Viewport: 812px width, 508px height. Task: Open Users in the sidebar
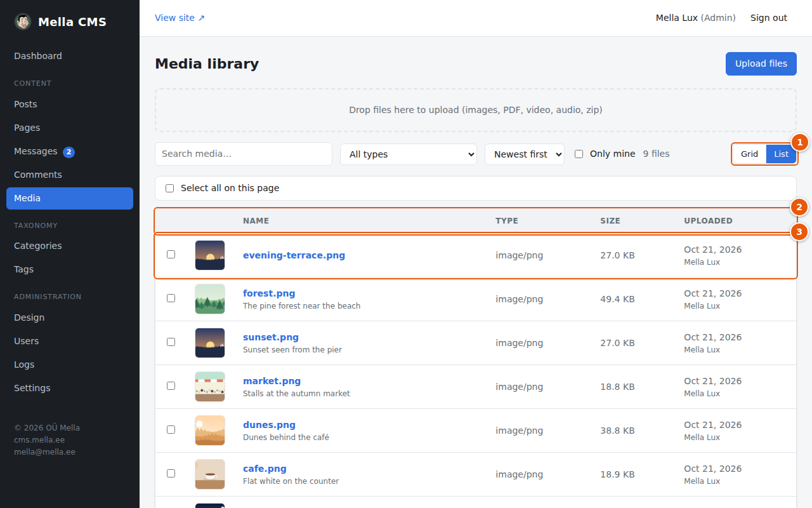click(x=70, y=341)
